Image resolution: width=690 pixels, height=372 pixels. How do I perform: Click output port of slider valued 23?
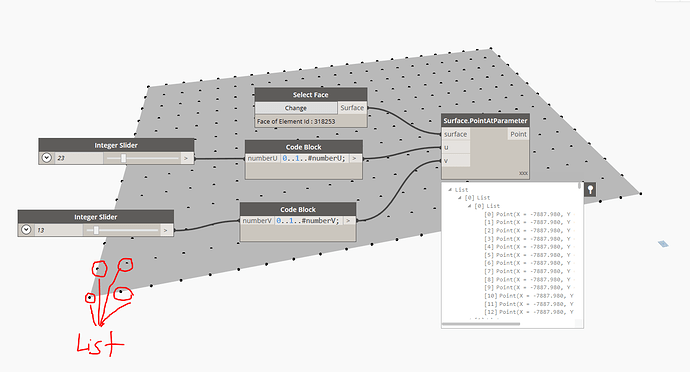[186, 158]
